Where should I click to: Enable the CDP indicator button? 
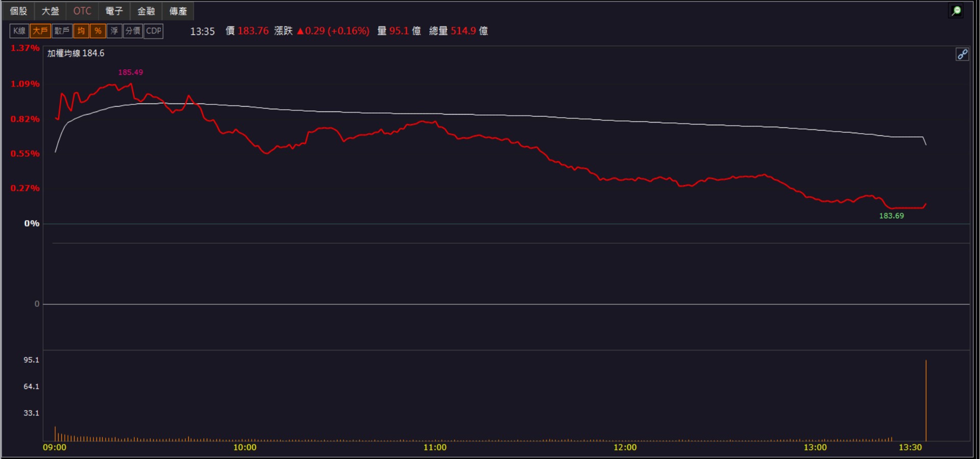pyautogui.click(x=154, y=31)
